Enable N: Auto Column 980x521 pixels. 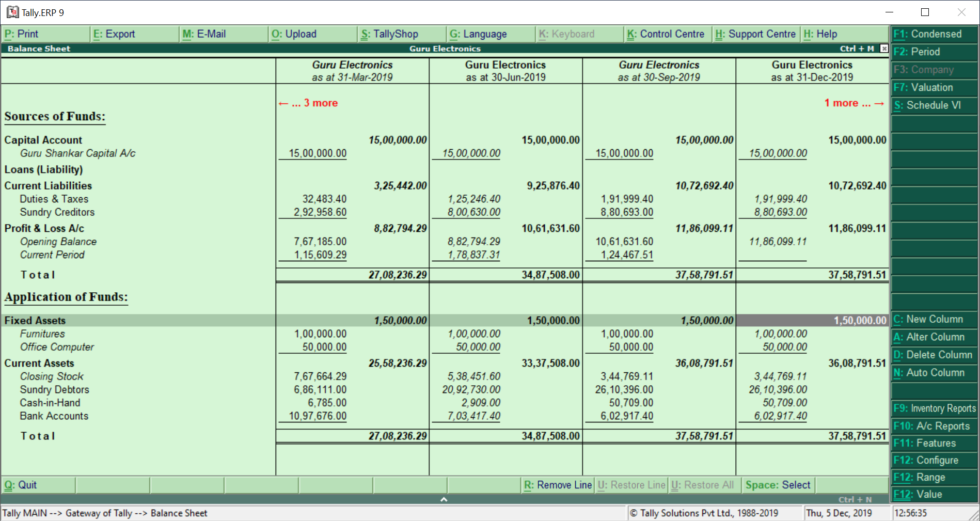pyautogui.click(x=932, y=372)
